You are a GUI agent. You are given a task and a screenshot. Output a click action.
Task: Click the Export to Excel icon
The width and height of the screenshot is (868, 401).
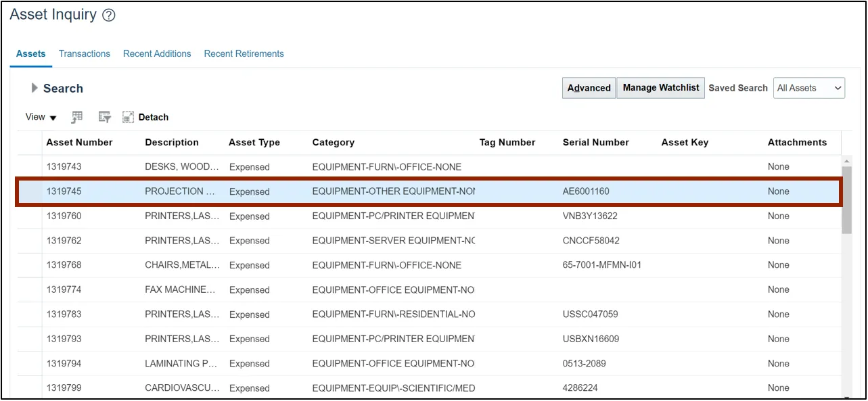tap(77, 117)
